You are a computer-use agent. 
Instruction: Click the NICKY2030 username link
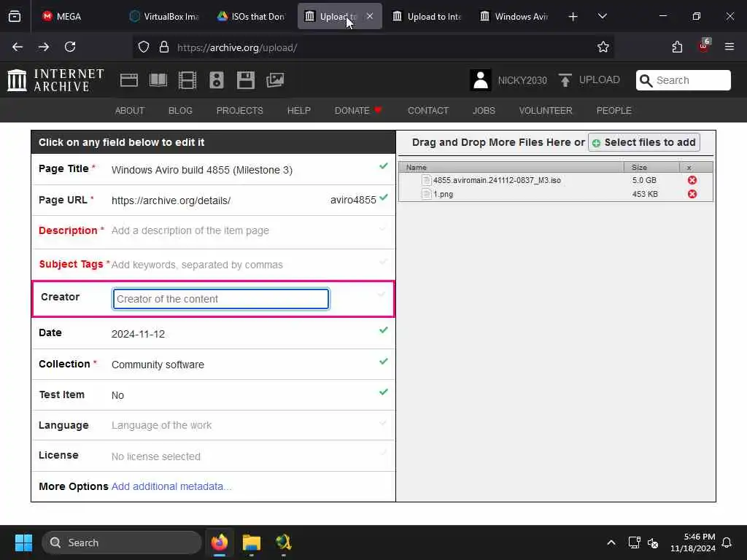[522, 80]
